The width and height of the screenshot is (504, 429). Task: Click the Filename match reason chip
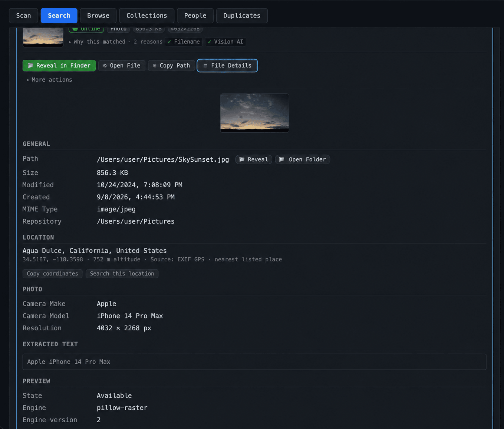click(184, 42)
